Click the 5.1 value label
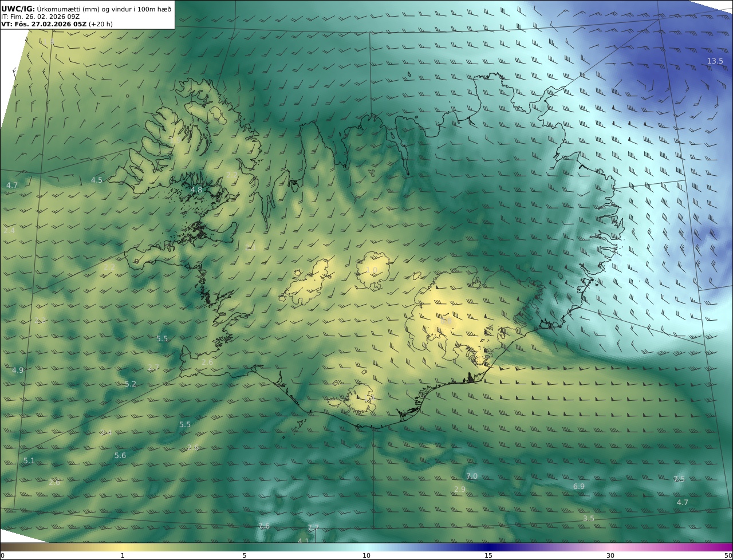The height and width of the screenshot is (560, 733). 29,460
